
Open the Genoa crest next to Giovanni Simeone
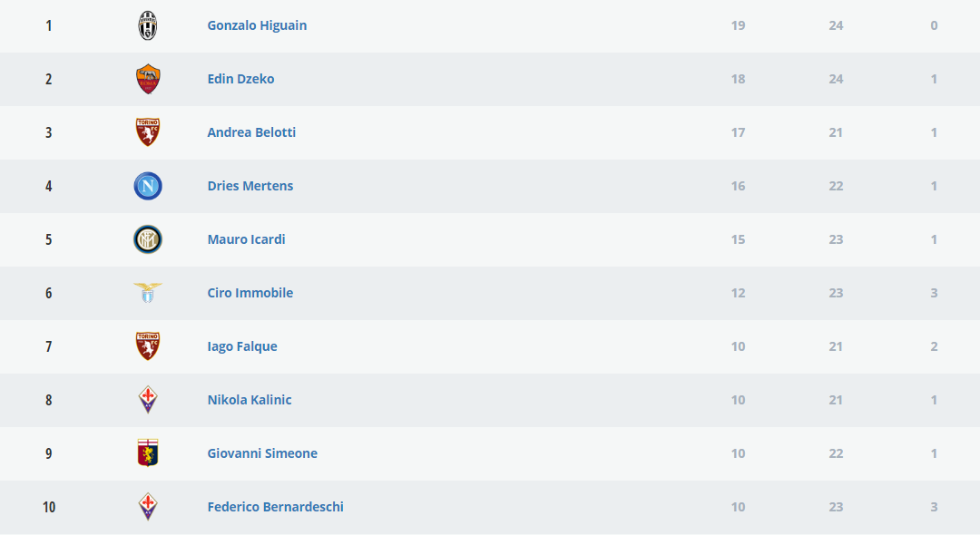pyautogui.click(x=148, y=453)
